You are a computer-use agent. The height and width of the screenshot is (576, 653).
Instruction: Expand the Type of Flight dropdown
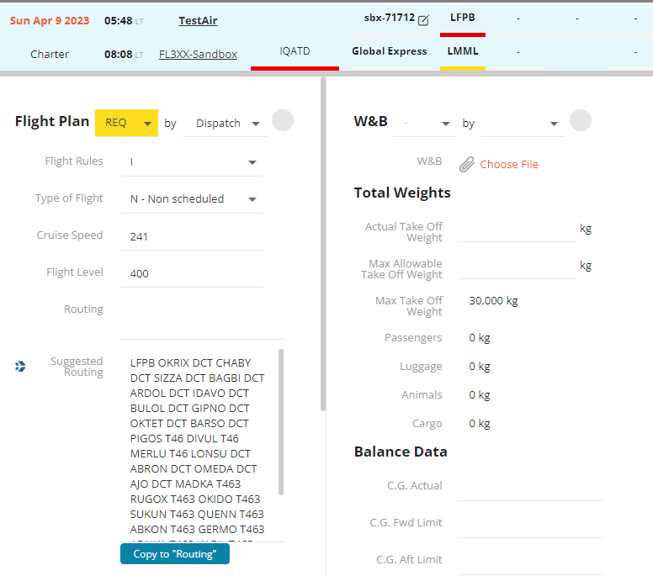pyautogui.click(x=196, y=199)
